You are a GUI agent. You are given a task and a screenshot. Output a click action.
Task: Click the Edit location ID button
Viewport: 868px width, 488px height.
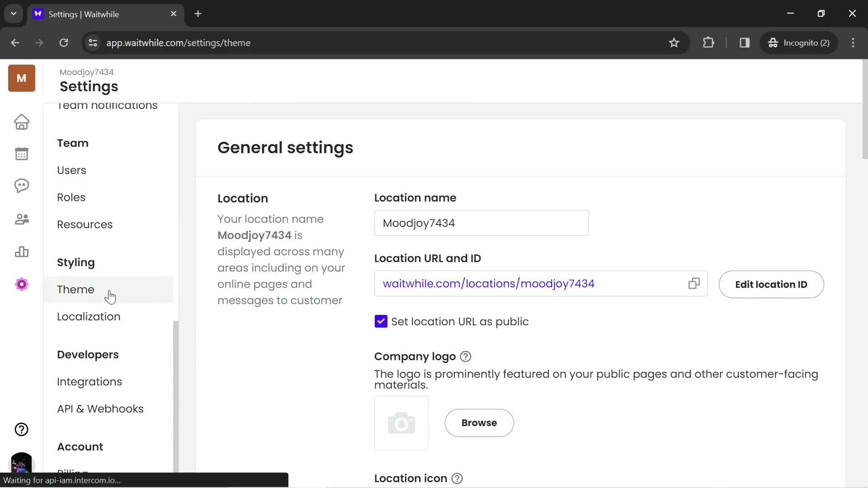771,284
